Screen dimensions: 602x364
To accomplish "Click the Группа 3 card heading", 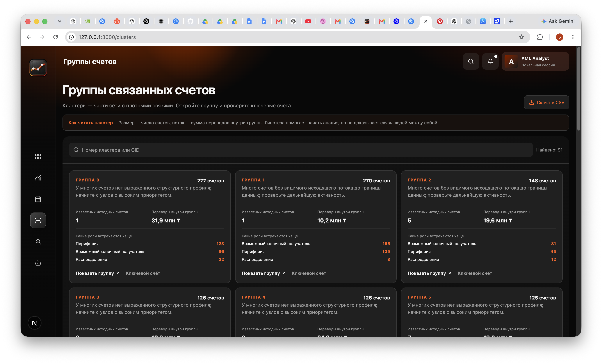I will tap(87, 297).
